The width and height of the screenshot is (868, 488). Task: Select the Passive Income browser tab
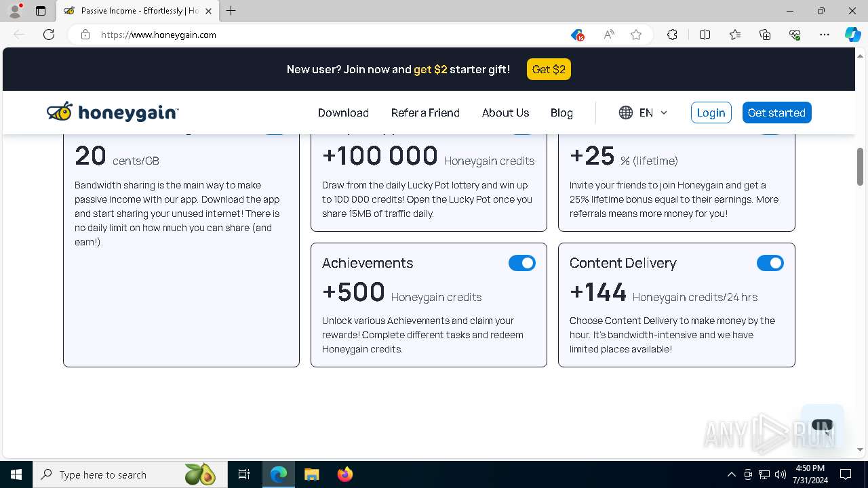click(138, 11)
